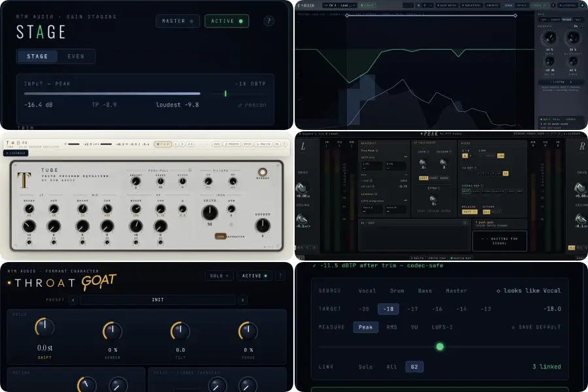
Task: Select the -16 target value
Action: [x=437, y=309]
